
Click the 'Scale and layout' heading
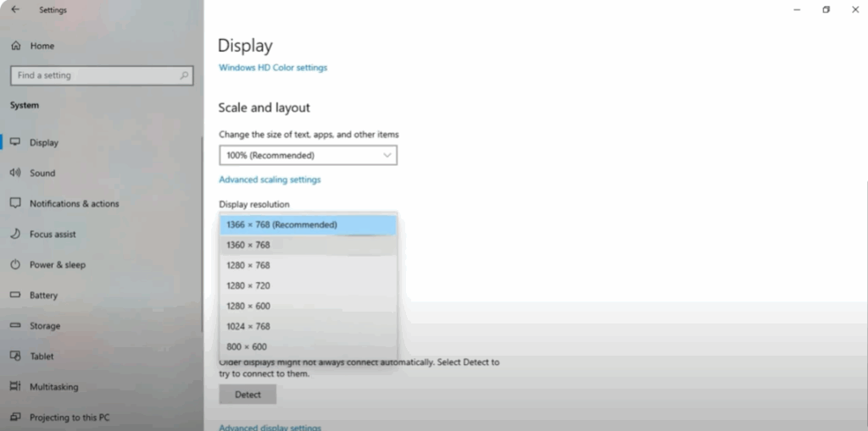point(264,108)
